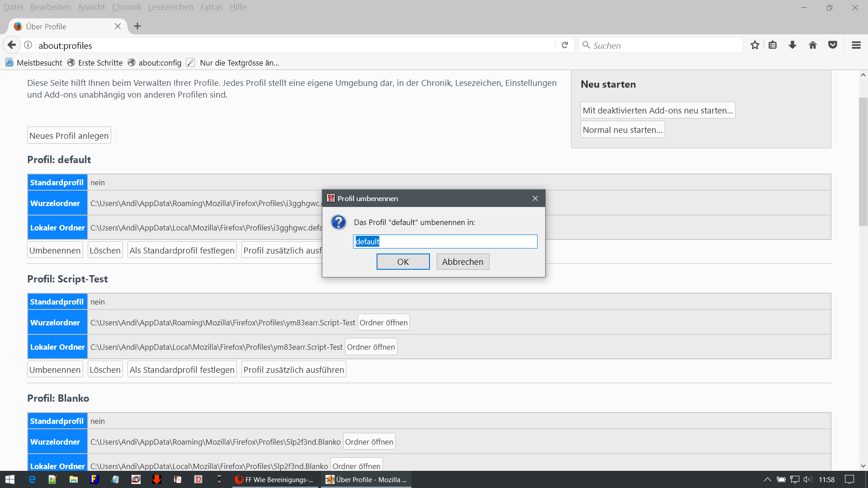Click the bookmark star icon
Viewport: 868px width, 488px height.
pos(755,45)
